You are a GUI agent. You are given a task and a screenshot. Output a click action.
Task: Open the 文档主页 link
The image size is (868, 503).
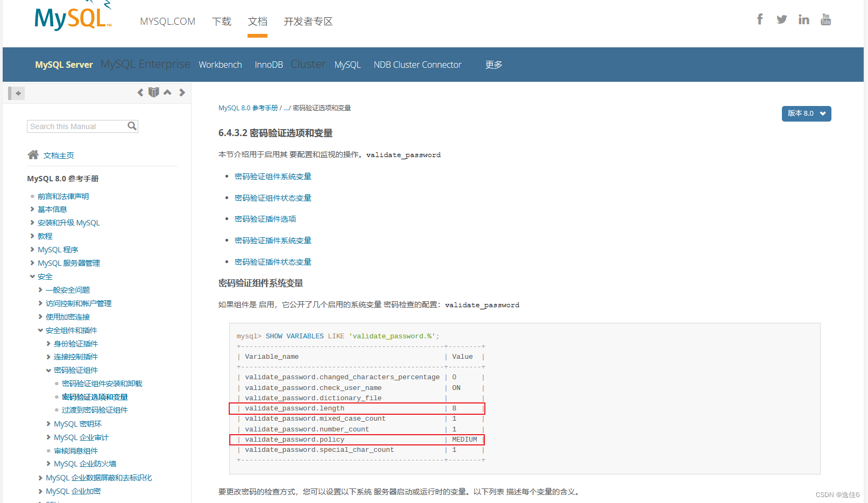point(59,155)
